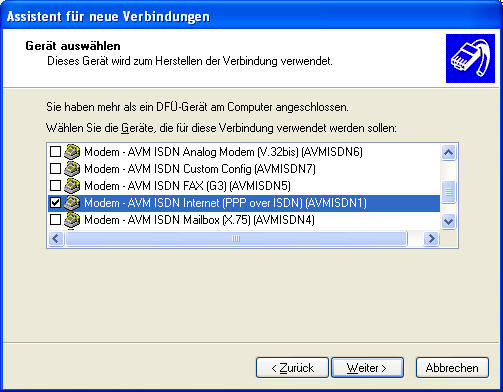
Task: Cancel the wizard with Abbrechen
Action: [x=452, y=368]
